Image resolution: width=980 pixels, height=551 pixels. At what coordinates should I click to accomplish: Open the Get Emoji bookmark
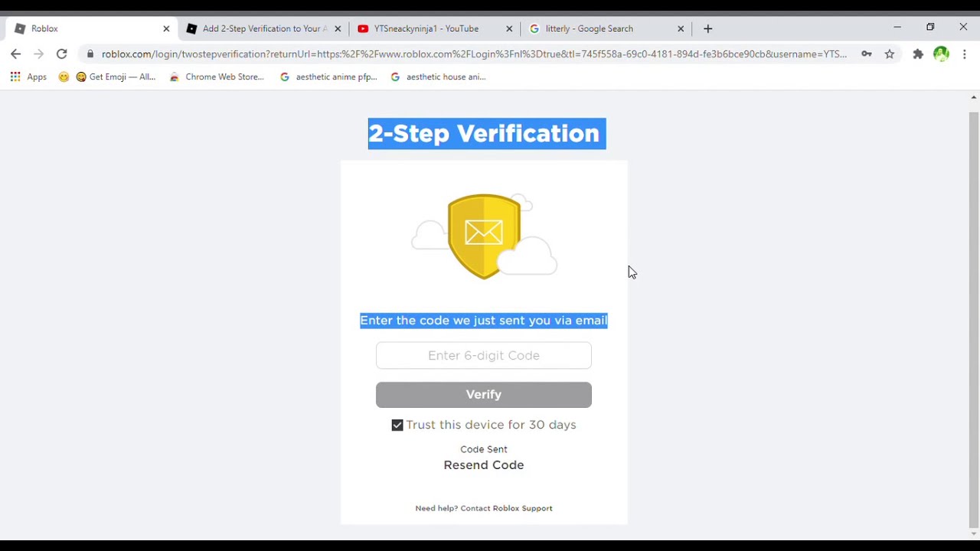pyautogui.click(x=116, y=77)
